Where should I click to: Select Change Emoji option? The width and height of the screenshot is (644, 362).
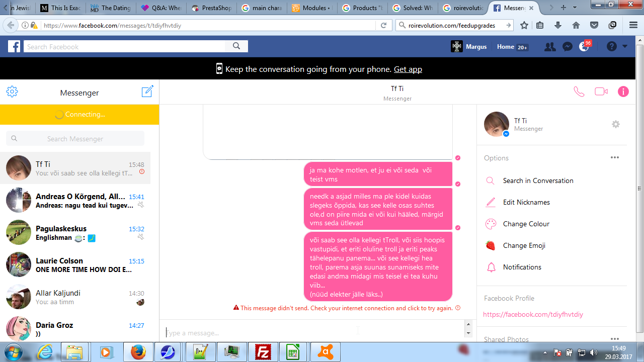coord(524,245)
